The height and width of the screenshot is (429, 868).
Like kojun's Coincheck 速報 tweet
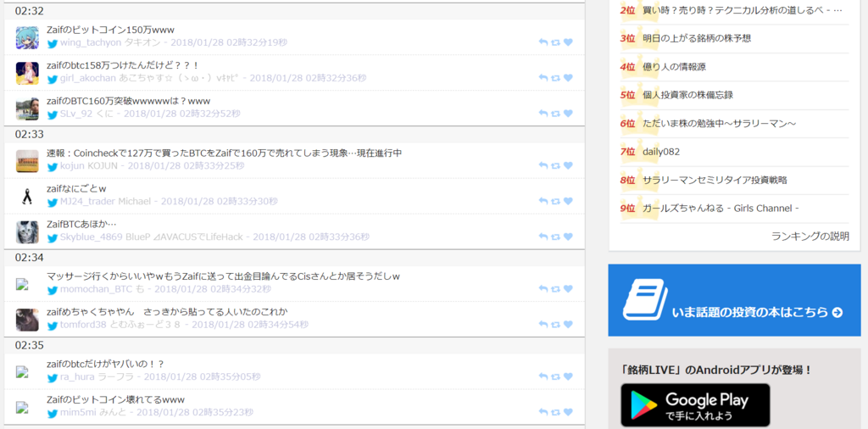click(x=567, y=165)
